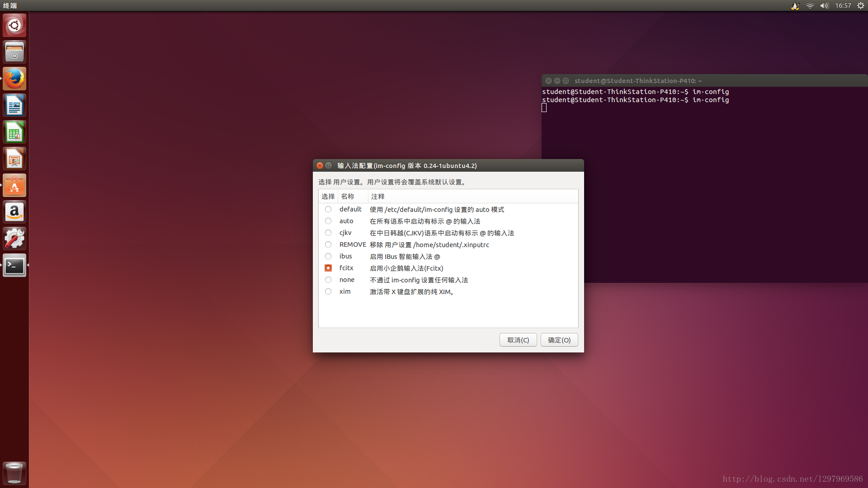Select the fcitx radio option
Screen dimensions: 868x488
(328, 268)
